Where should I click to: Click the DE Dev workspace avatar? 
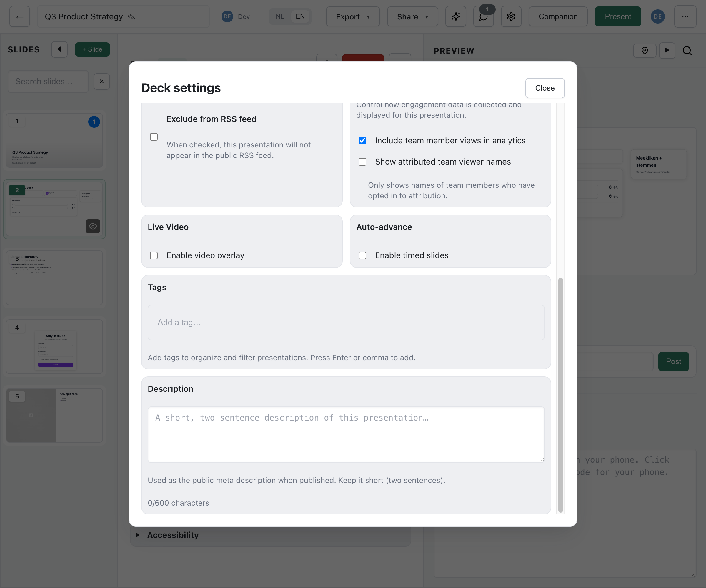[227, 16]
